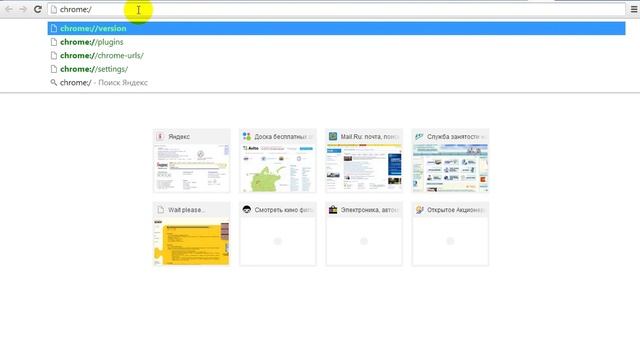Open the Доска бесплатных thumbnail tile
Screen dimensions: 640x360
point(278,160)
